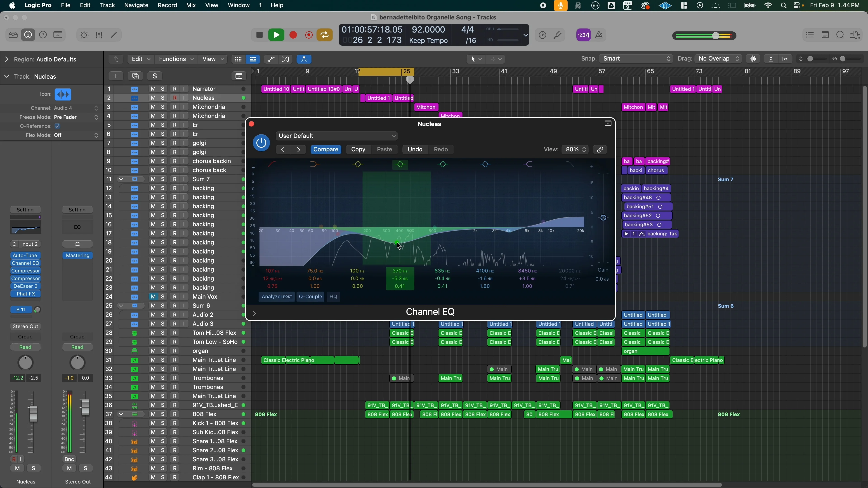Open the Library panel icon
The height and width of the screenshot is (488, 868).
13,35
